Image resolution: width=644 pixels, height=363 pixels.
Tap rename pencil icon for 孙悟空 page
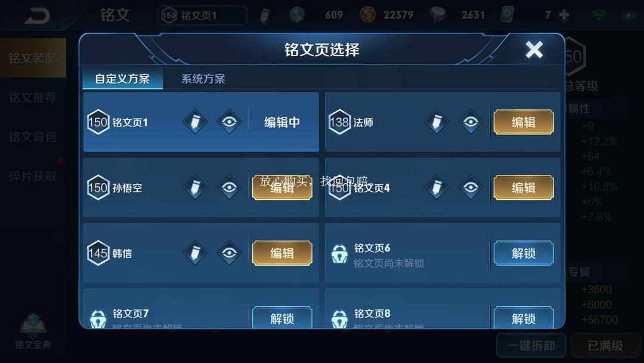[195, 187]
